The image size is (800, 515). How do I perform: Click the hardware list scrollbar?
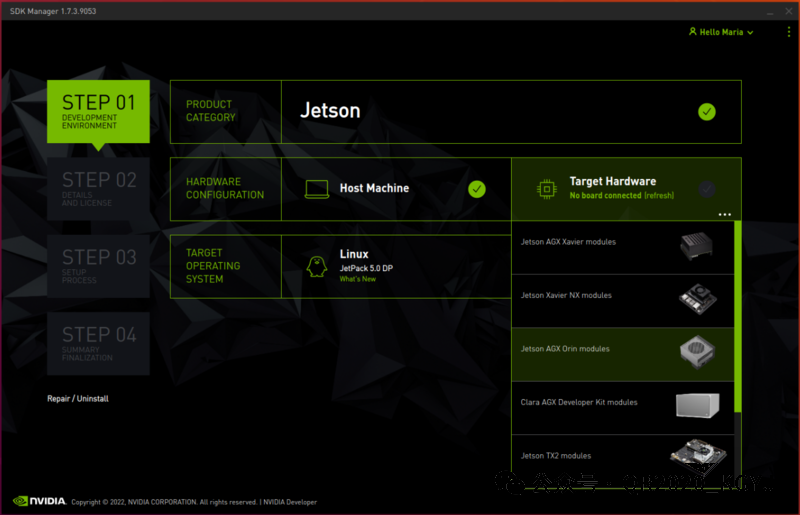pyautogui.click(x=738, y=316)
